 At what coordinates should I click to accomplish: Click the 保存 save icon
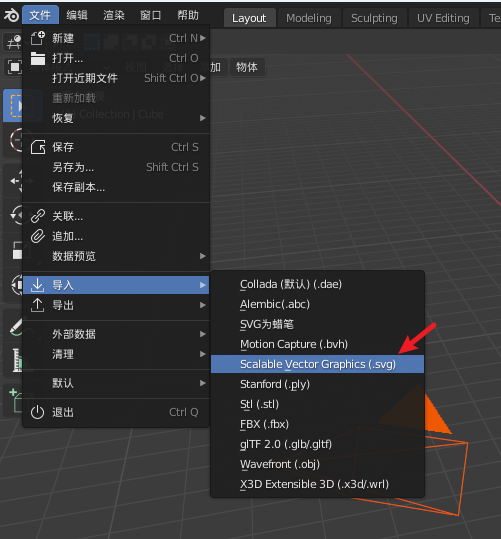click(37, 147)
